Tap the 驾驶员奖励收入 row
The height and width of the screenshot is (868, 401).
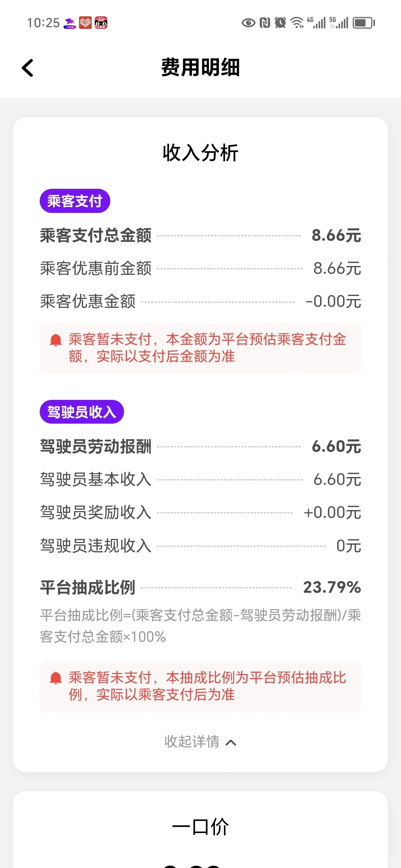click(200, 513)
